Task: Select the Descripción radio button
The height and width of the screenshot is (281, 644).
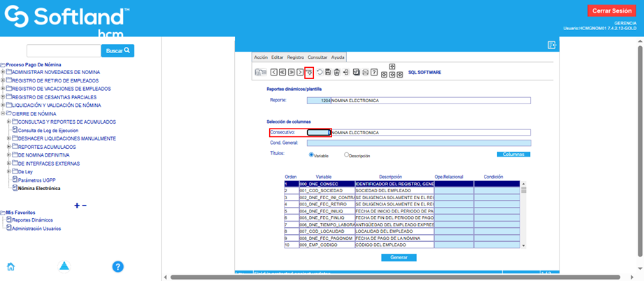Action: pyautogui.click(x=347, y=155)
